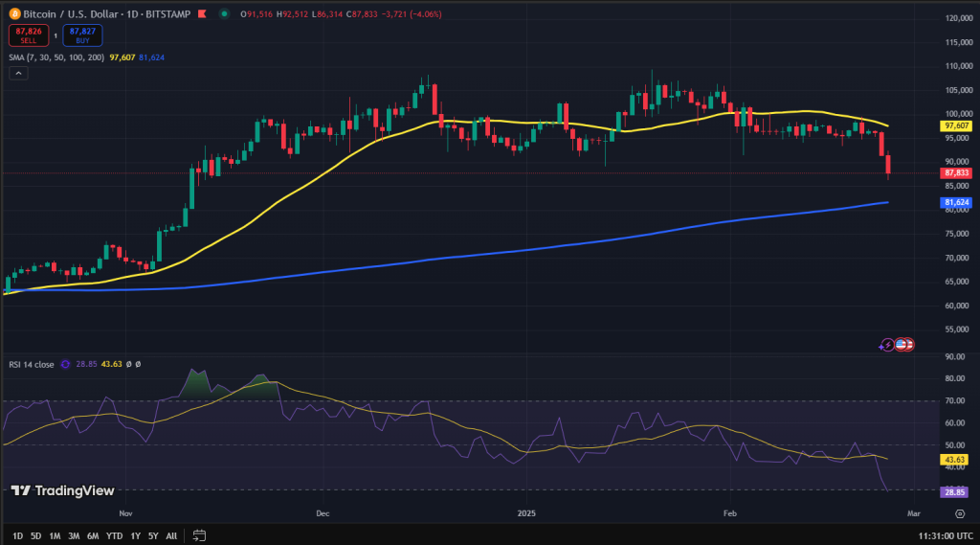Click red 87,833 last price axis label

[x=956, y=172]
